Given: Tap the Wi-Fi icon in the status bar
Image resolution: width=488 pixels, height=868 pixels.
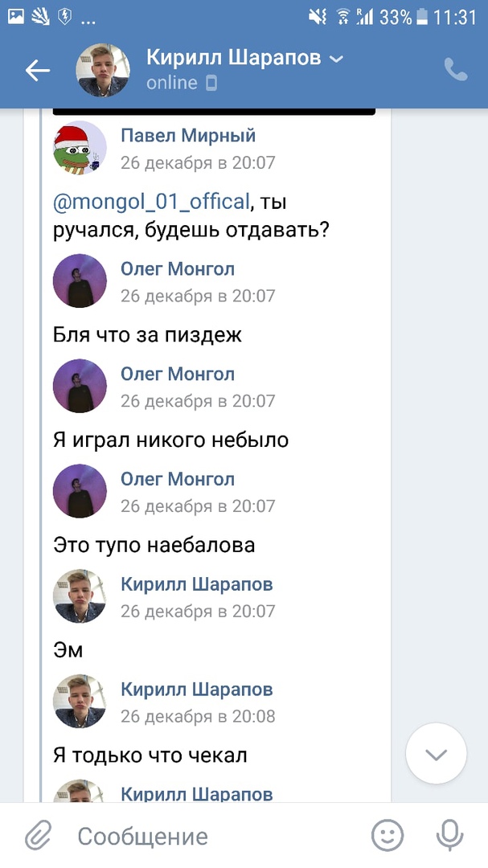Looking at the screenshot, I should (x=344, y=17).
